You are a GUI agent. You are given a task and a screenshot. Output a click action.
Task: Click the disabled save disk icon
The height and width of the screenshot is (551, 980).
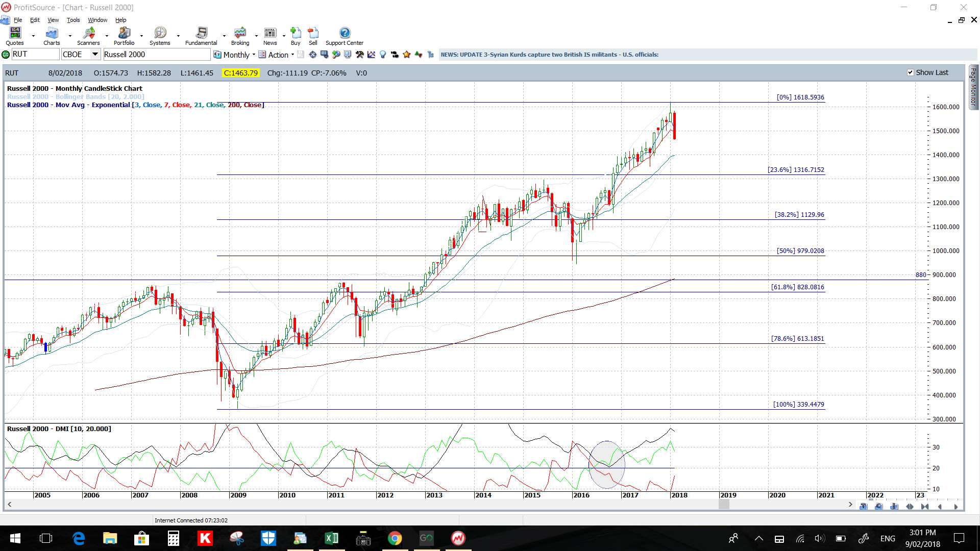(x=301, y=55)
